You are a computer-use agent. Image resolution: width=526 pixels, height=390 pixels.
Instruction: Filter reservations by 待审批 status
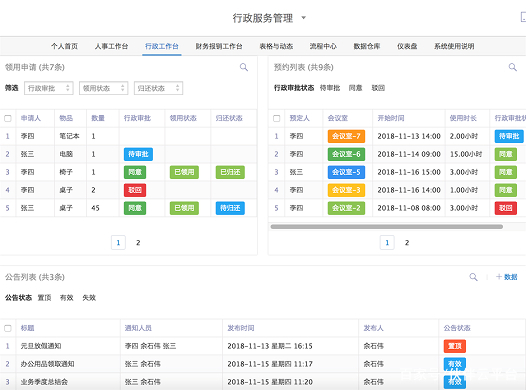click(330, 88)
